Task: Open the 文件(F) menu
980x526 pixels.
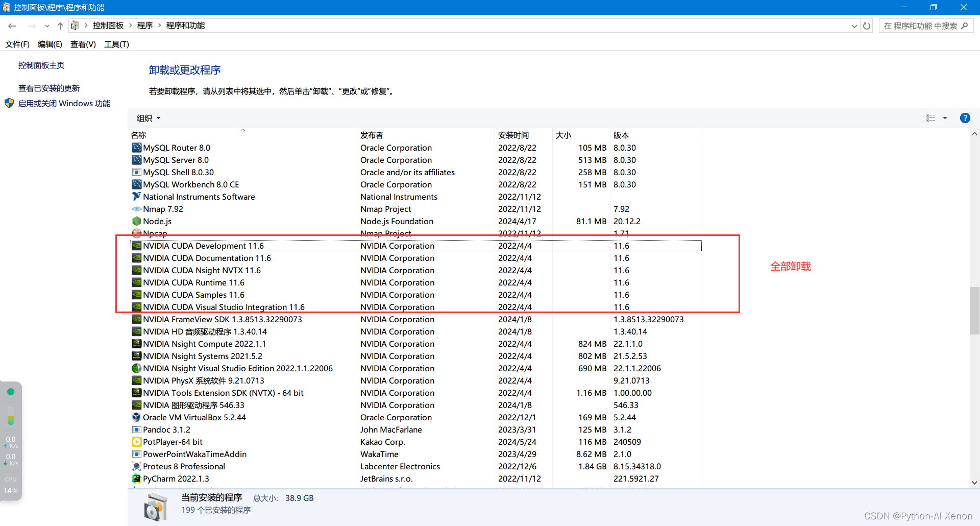Action: [17, 44]
